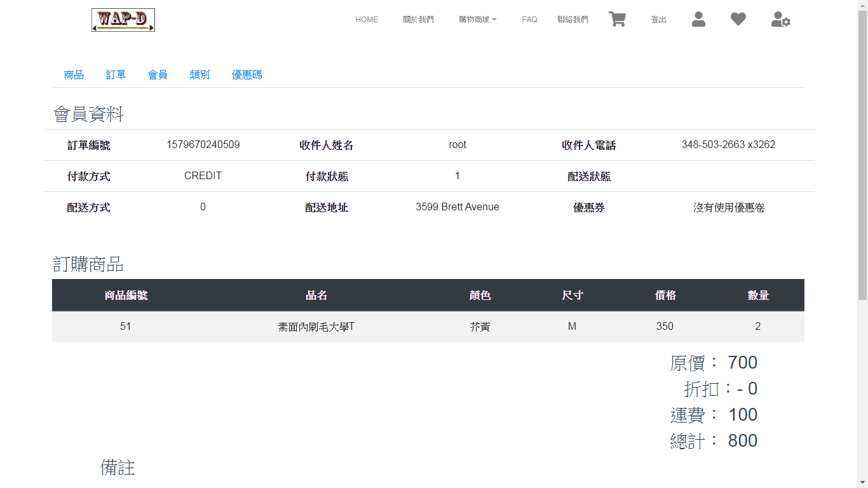Click the 配送狀態 label
Image resolution: width=868 pixels, height=488 pixels.
589,177
